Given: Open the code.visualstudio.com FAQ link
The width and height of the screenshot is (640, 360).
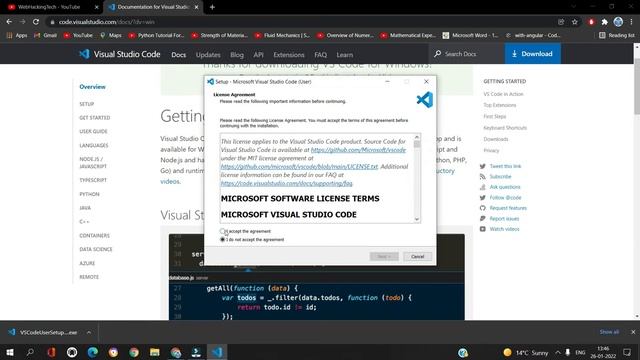Looking at the screenshot, I should 287,183.
